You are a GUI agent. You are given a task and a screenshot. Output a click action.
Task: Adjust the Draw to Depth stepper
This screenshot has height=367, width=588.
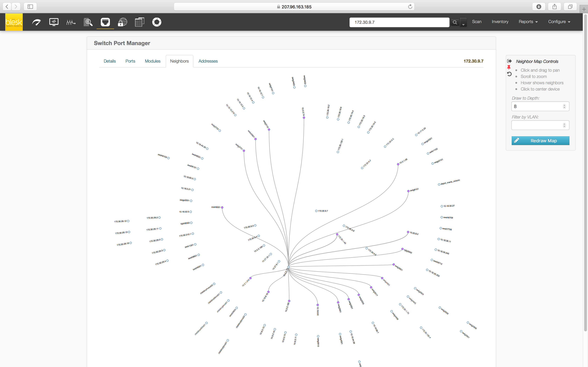(x=564, y=106)
